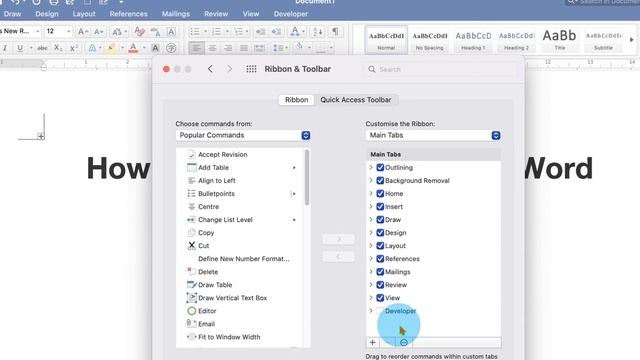Uncheck the Insert tab checkbox
The height and width of the screenshot is (360, 640).
380,207
